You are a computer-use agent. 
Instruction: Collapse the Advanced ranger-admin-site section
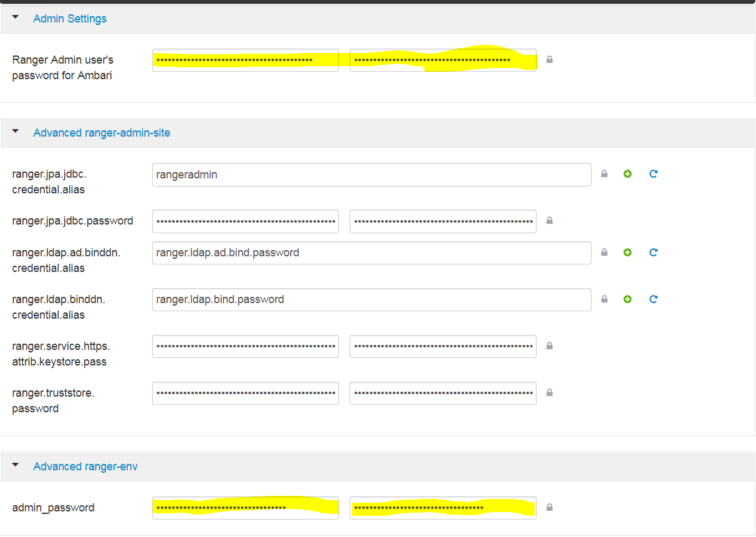tap(15, 132)
